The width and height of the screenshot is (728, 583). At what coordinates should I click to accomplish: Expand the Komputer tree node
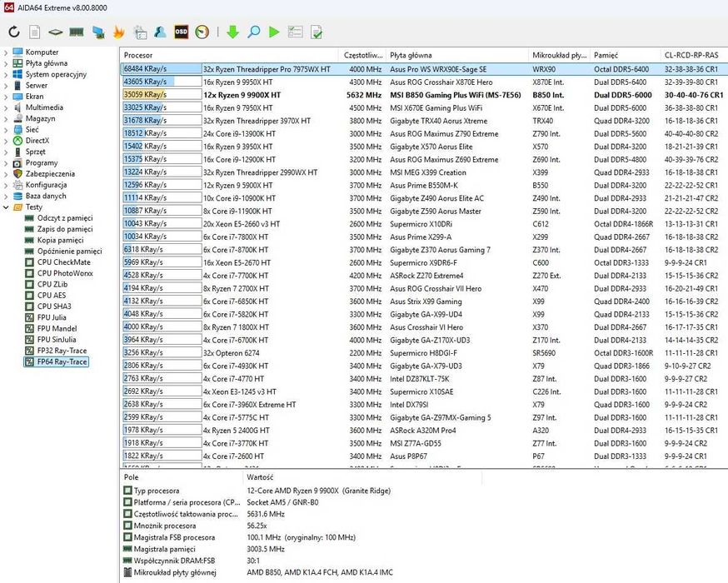(x=6, y=52)
